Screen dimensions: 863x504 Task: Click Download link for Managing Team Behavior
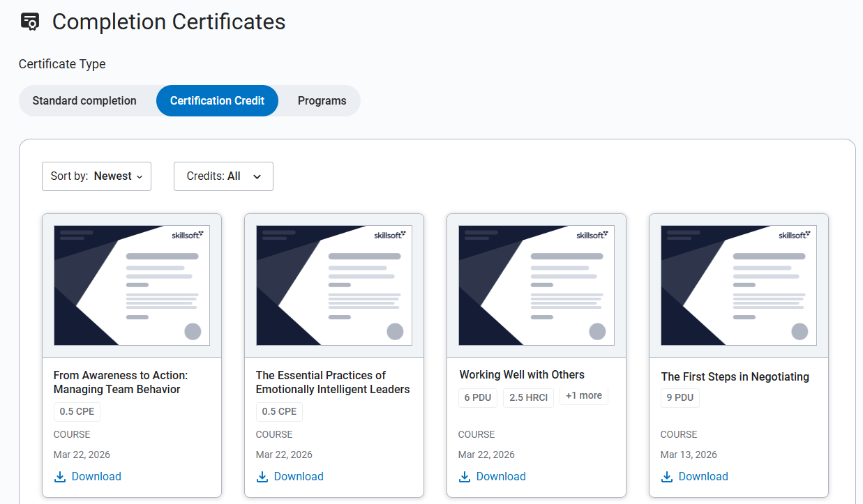(x=96, y=477)
